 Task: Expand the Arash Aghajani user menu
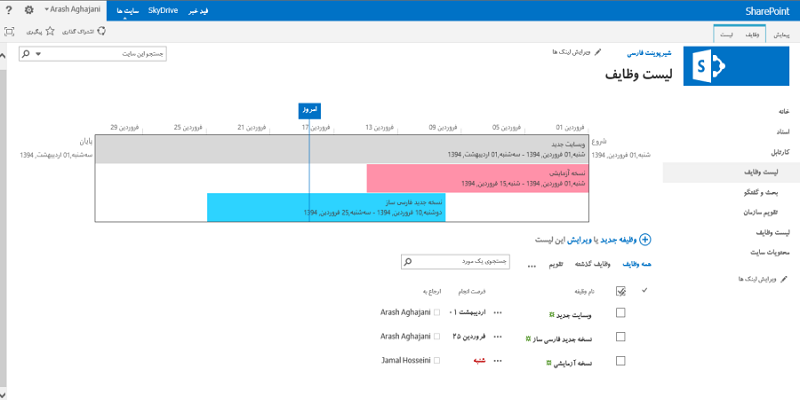[72, 10]
